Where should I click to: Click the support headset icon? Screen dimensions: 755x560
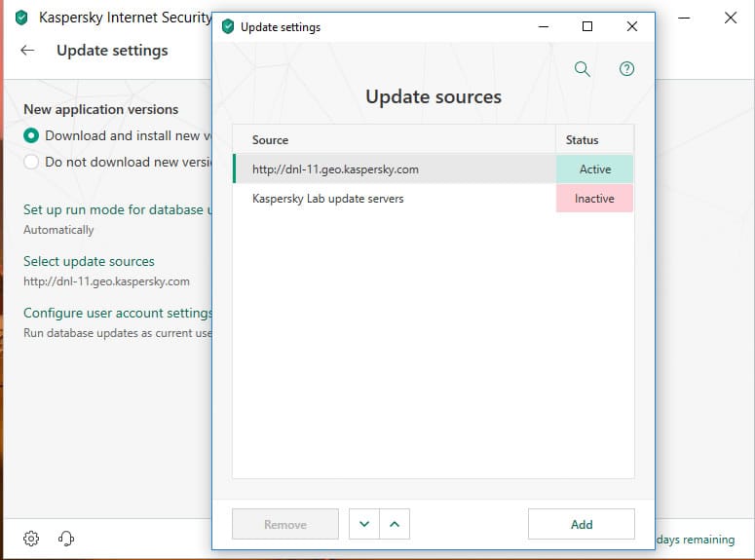pos(66,539)
